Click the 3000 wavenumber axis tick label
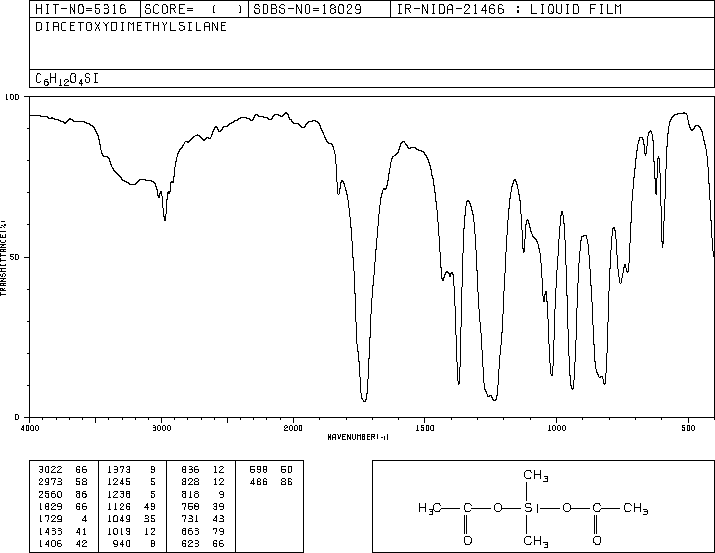This screenshot has height=553, width=715. (161, 428)
